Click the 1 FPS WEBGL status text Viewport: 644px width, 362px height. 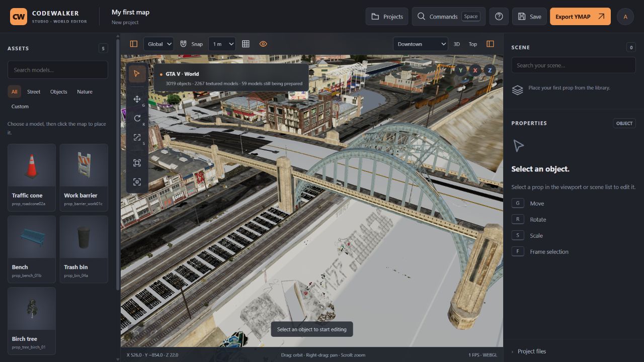484,355
